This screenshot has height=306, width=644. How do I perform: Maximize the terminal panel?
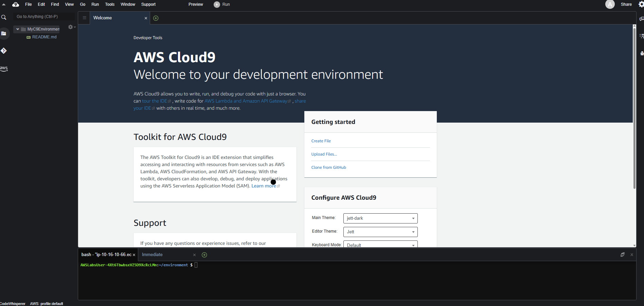pos(623,255)
